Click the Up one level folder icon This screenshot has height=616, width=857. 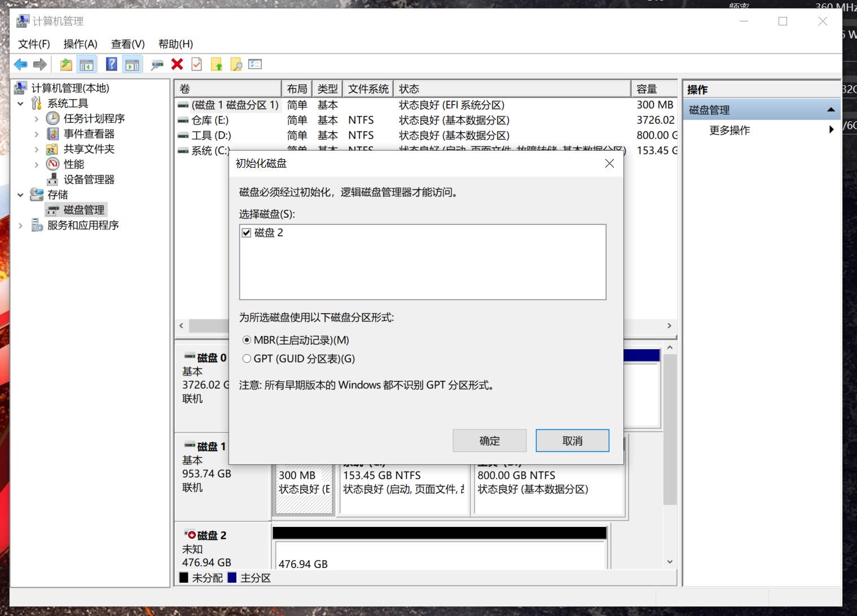click(x=66, y=64)
